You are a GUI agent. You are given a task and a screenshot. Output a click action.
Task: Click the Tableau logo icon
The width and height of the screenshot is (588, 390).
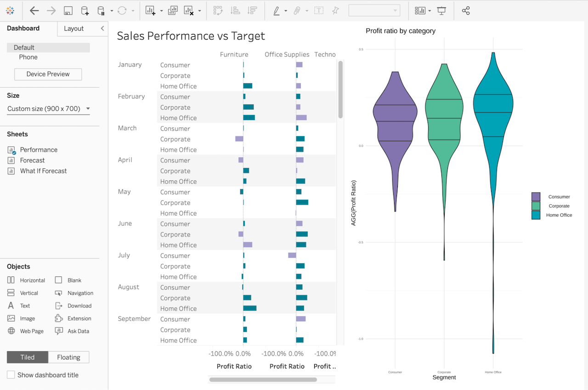[x=10, y=10]
